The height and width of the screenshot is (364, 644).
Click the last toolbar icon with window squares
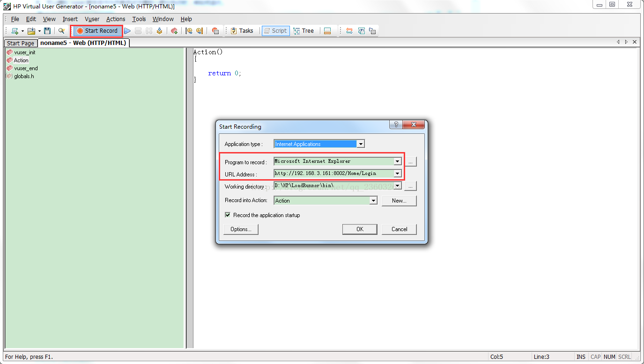[x=372, y=31]
